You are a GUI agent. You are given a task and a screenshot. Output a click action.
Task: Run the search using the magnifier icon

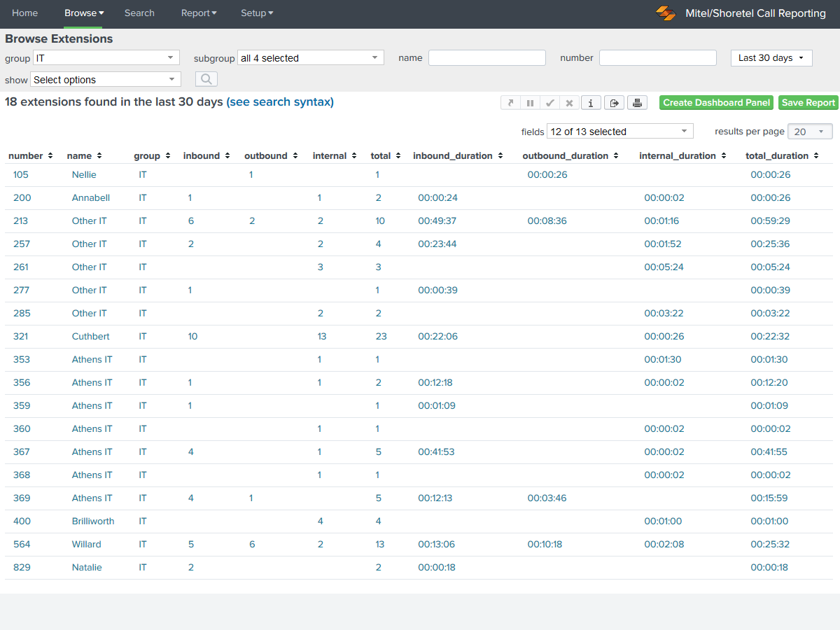click(206, 79)
